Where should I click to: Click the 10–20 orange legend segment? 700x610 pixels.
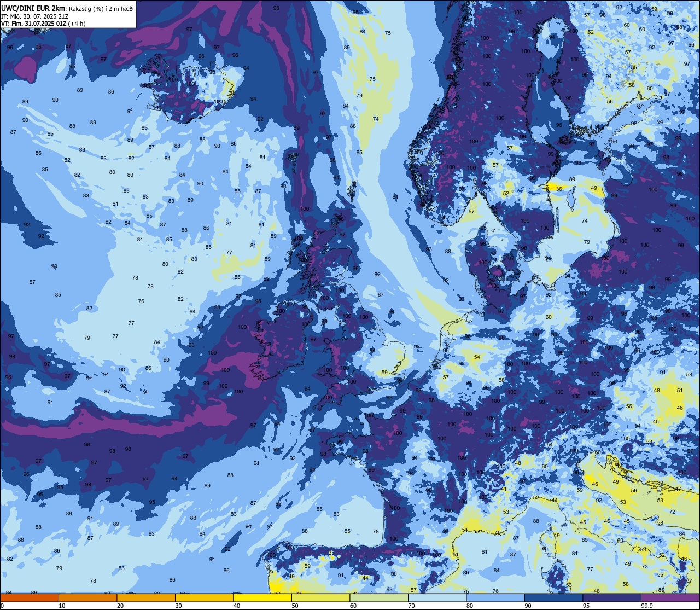click(87, 597)
